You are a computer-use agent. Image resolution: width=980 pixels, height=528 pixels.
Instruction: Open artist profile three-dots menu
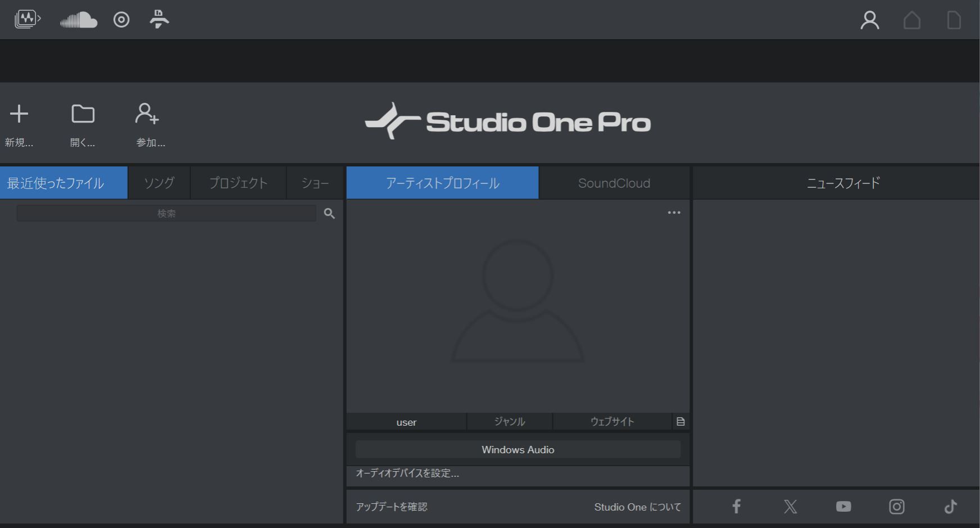pyautogui.click(x=674, y=213)
